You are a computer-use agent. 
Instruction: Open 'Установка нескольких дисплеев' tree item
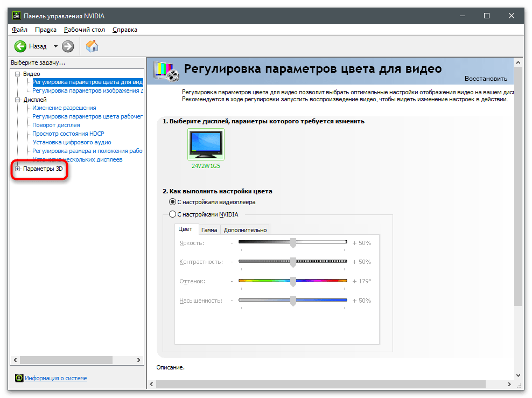(78, 159)
